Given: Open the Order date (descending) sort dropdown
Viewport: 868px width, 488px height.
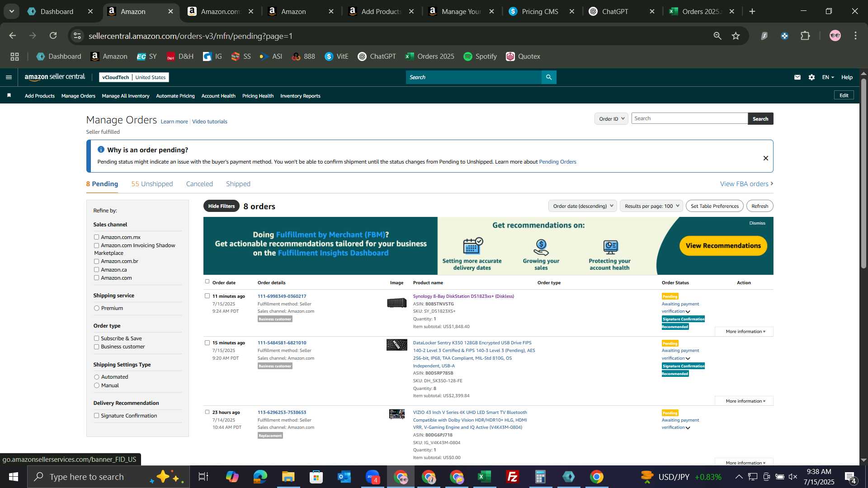Looking at the screenshot, I should point(583,206).
